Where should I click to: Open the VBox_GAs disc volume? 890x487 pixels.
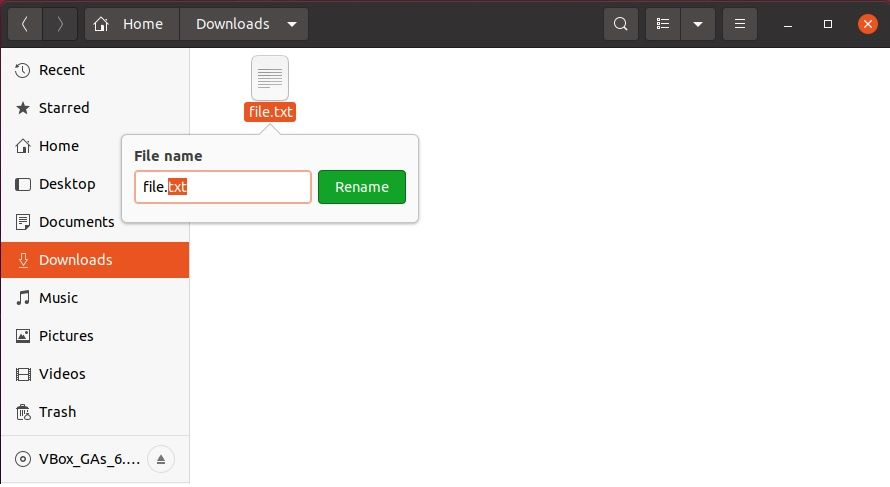[79, 459]
